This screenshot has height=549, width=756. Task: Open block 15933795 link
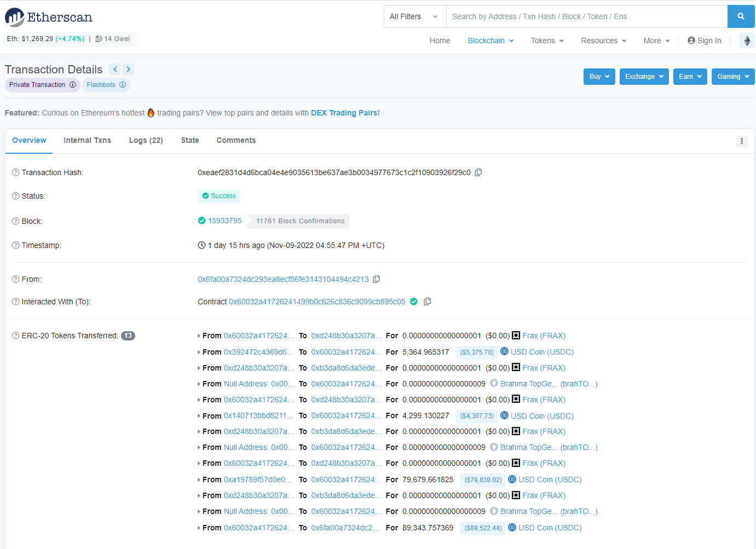click(x=225, y=221)
